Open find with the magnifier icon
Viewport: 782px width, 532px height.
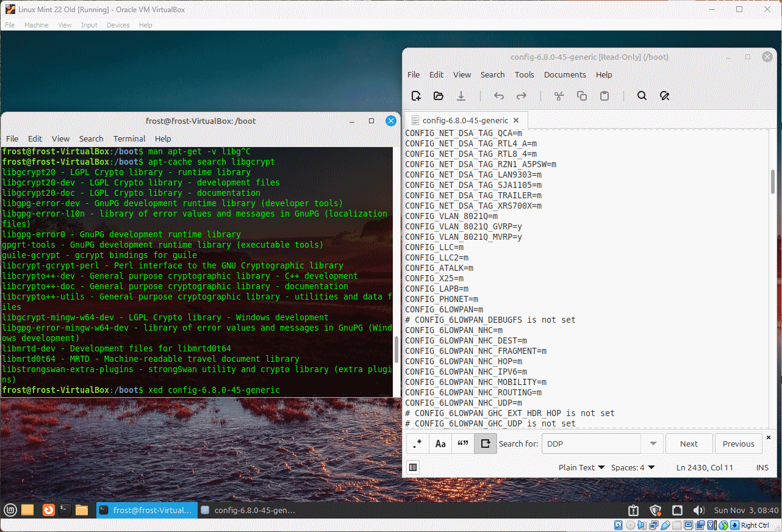[x=642, y=96]
